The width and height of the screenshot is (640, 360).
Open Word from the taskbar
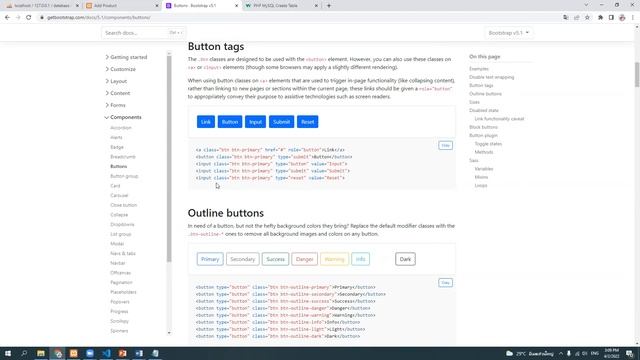[139, 353]
